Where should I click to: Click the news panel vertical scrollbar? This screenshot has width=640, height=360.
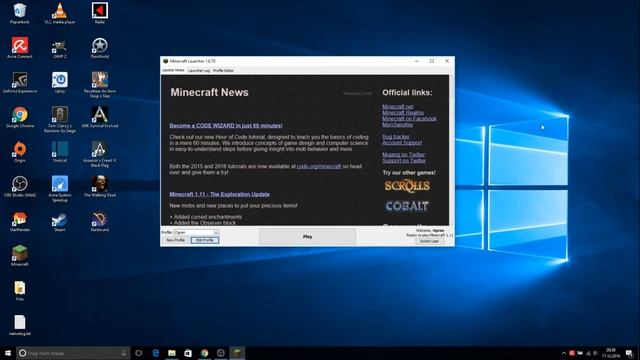point(451,149)
